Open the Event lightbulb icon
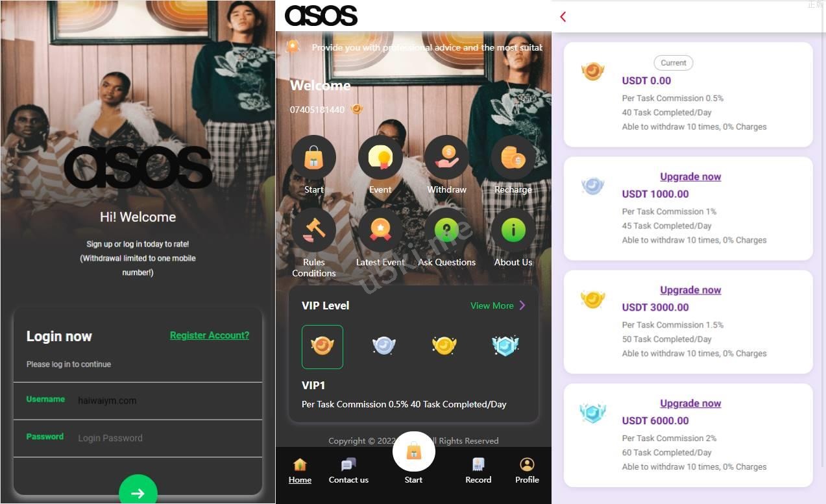Screen dimensions: 826x504 [380, 158]
